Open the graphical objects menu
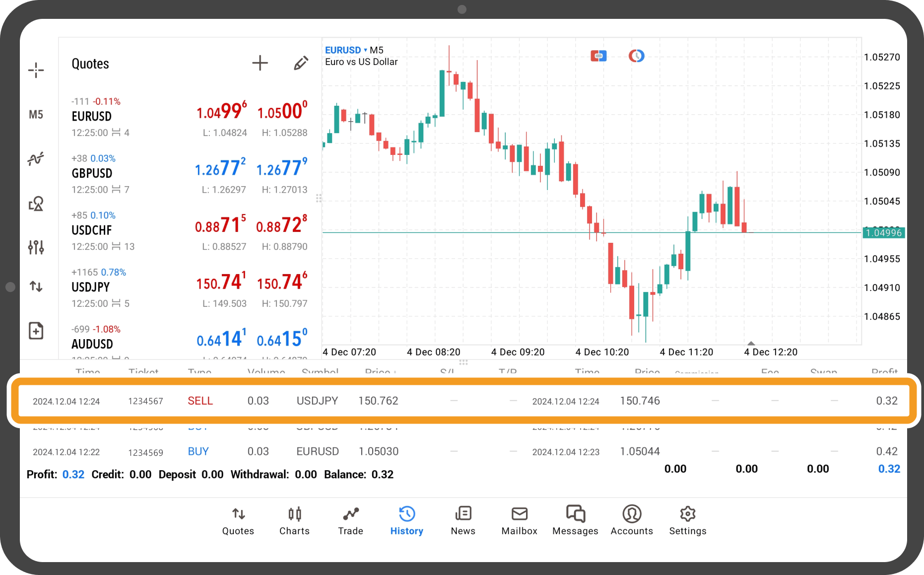 36,204
